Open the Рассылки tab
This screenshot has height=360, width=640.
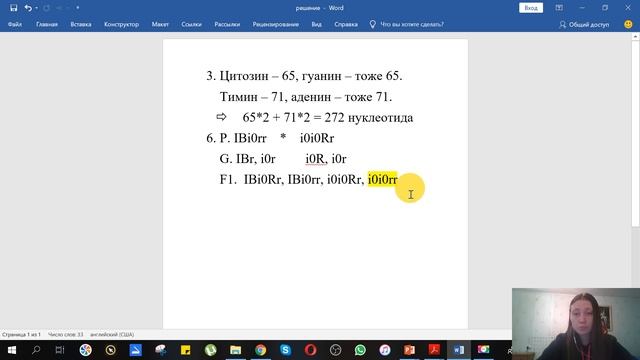point(227,24)
